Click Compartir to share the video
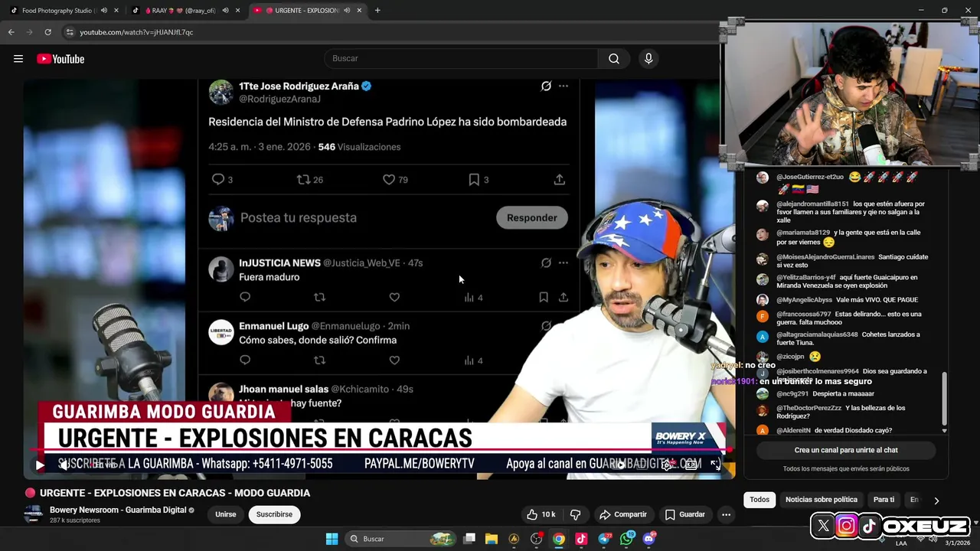 point(623,514)
